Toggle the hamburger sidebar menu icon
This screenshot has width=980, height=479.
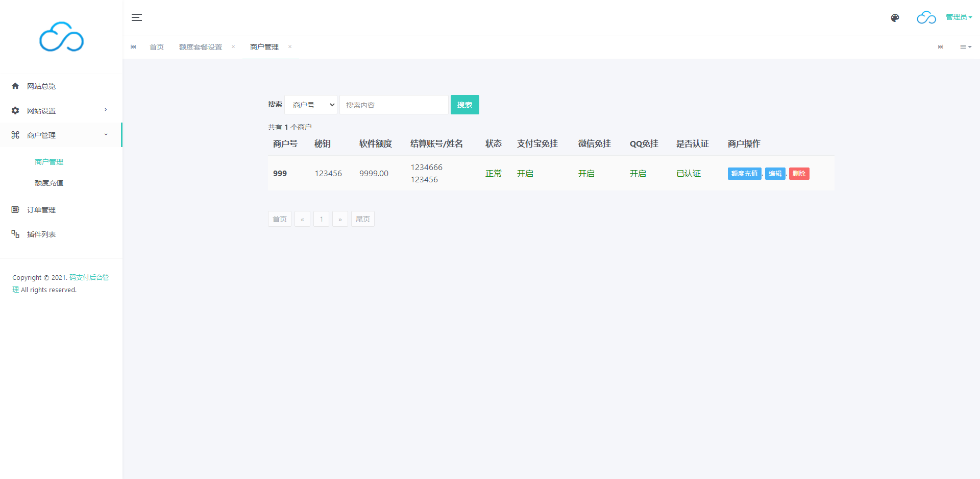[137, 17]
